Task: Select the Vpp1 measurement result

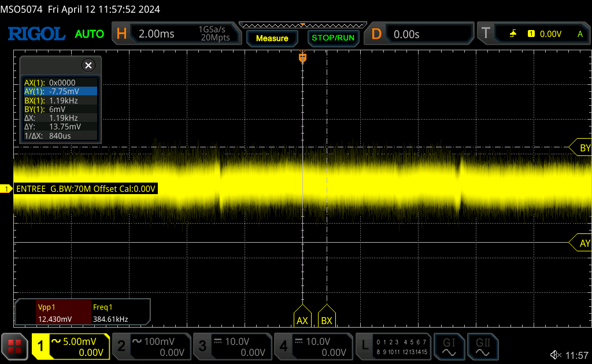Action: (64, 313)
